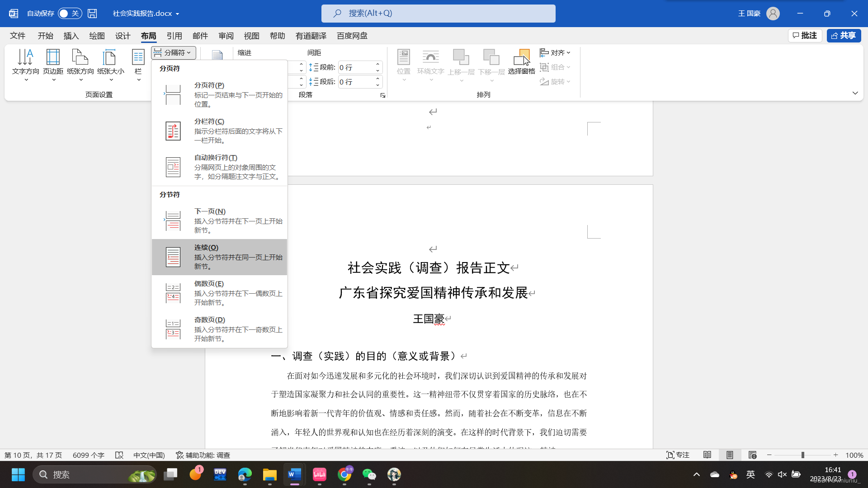Open the document name dropdown arrow
This screenshot has width=868, height=488.
pyautogui.click(x=177, y=14)
